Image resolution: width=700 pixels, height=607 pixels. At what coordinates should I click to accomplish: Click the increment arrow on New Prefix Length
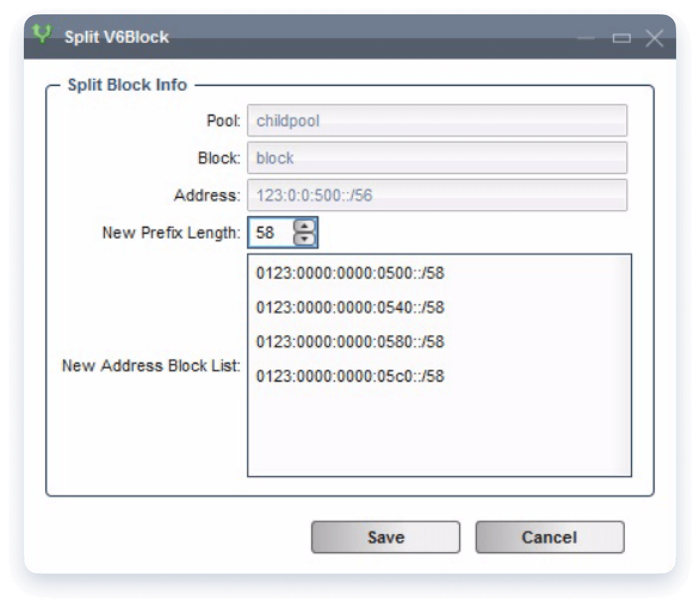305,227
